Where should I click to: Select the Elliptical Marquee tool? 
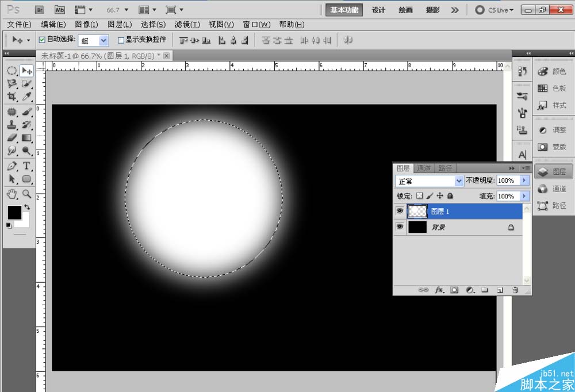[x=12, y=71]
